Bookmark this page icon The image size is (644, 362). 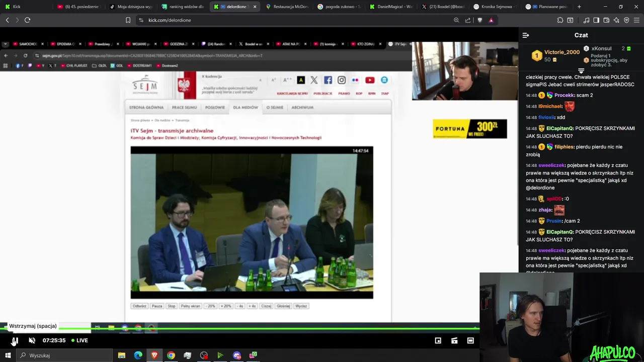tap(128, 20)
